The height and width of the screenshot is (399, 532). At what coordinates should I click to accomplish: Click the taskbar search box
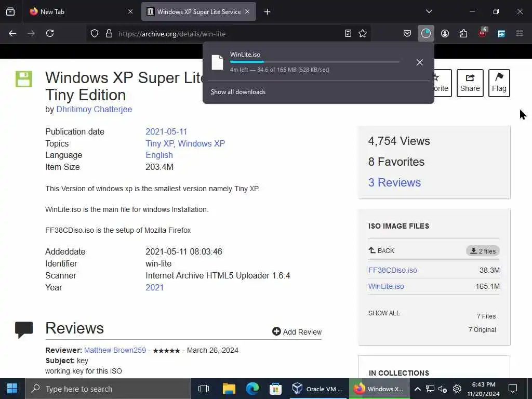(108, 389)
